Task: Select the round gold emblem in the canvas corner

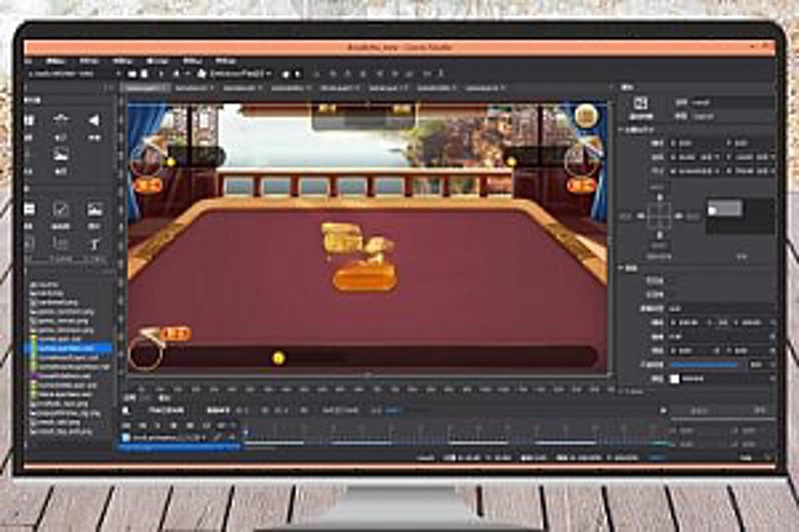Action: (x=586, y=116)
